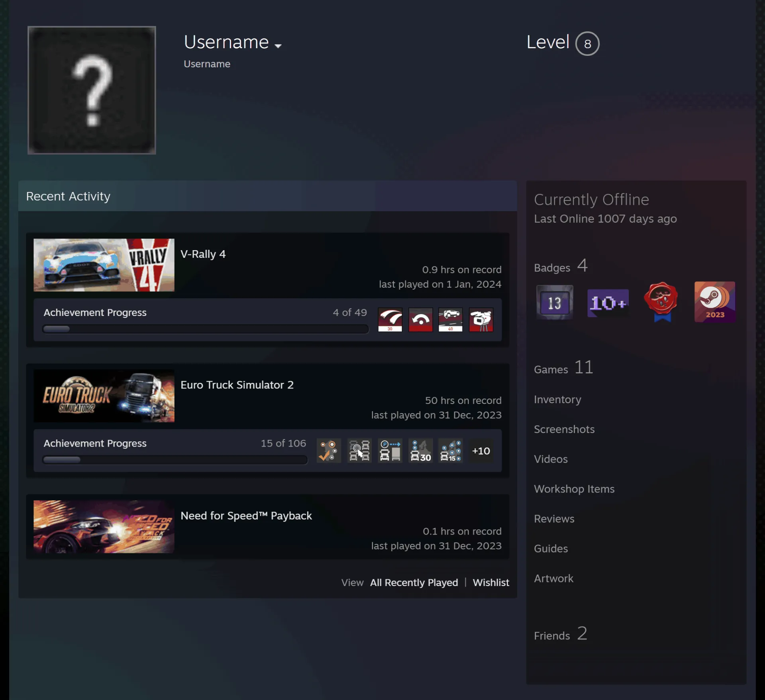Open the Videos page

click(x=551, y=459)
